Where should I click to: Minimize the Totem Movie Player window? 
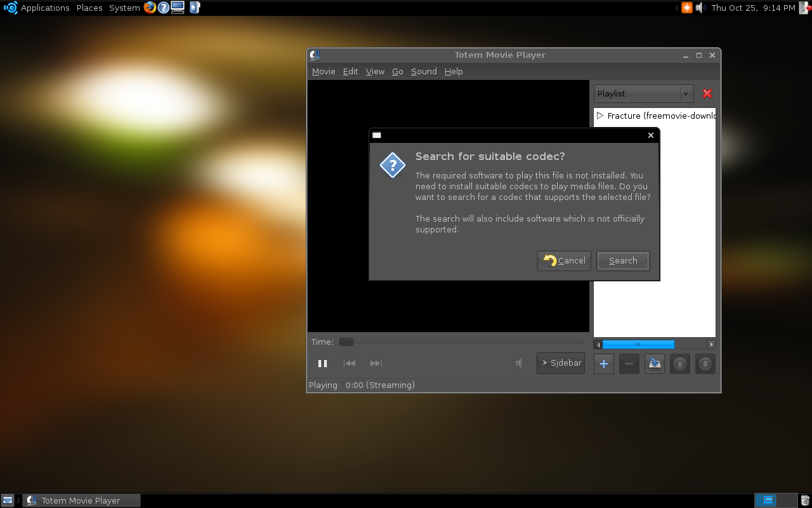click(x=686, y=55)
